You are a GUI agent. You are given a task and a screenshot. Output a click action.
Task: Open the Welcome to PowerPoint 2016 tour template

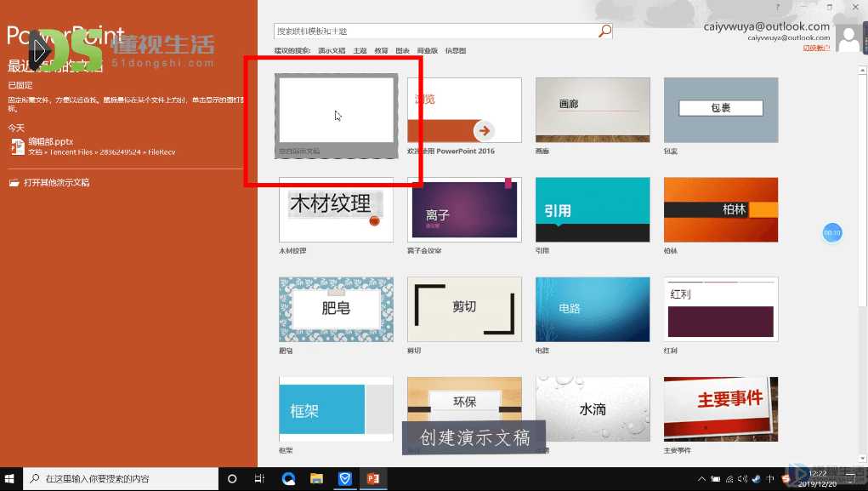pyautogui.click(x=464, y=111)
